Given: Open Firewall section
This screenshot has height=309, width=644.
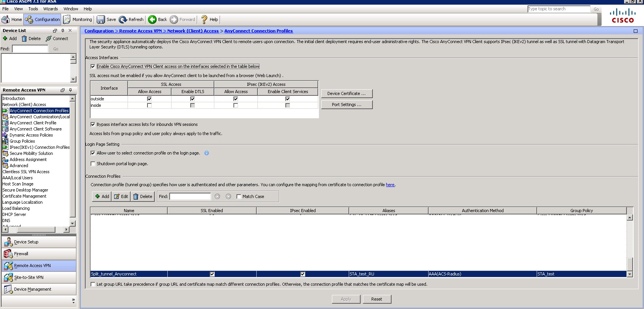Looking at the screenshot, I should 39,254.
